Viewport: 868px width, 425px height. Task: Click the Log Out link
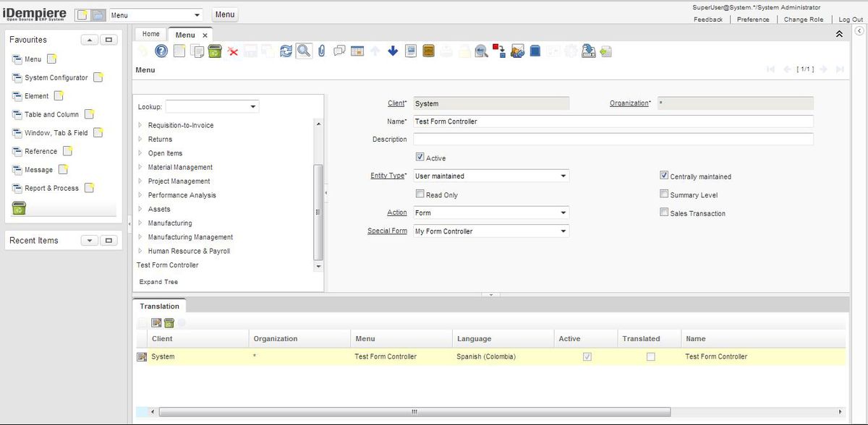pos(850,20)
